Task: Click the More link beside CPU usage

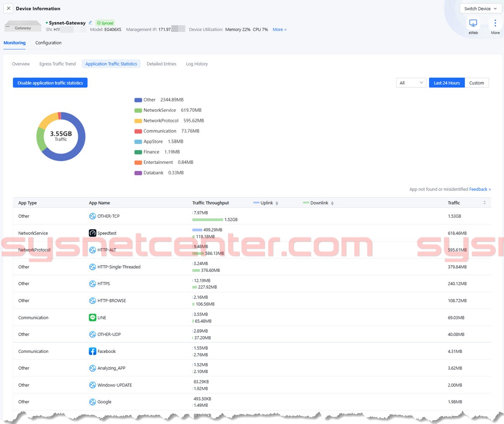Action: tap(279, 29)
